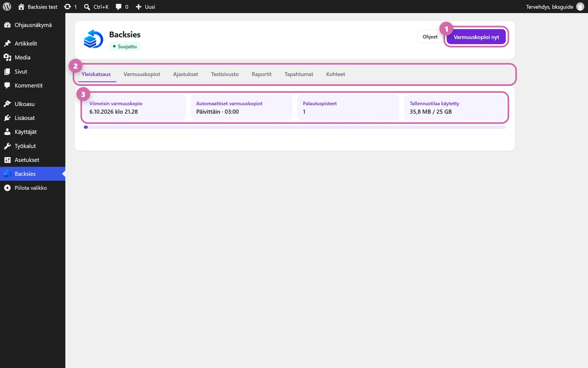Click the Automaattiset varmuuskopiot card
Image resolution: width=588 pixels, height=368 pixels.
(241, 108)
